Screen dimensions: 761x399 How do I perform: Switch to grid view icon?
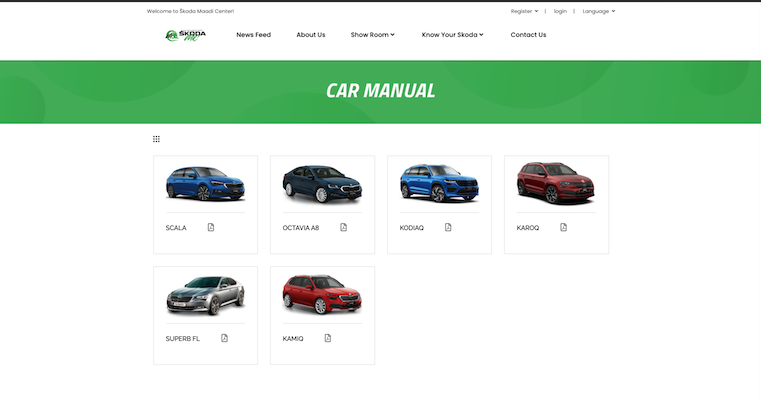pos(156,139)
